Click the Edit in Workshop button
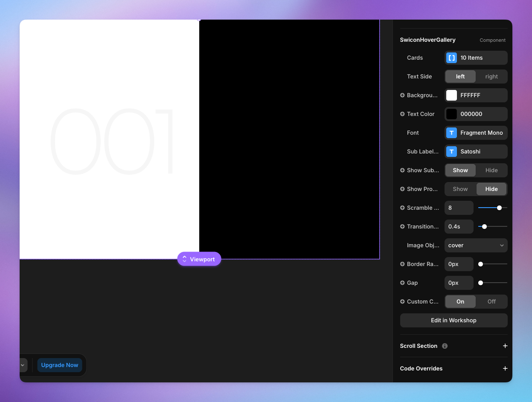 coord(454,321)
